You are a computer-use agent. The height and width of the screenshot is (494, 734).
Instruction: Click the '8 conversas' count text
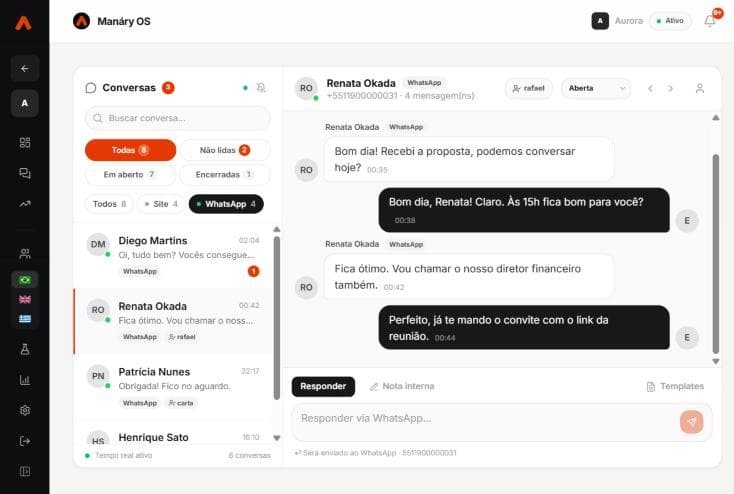(250, 456)
